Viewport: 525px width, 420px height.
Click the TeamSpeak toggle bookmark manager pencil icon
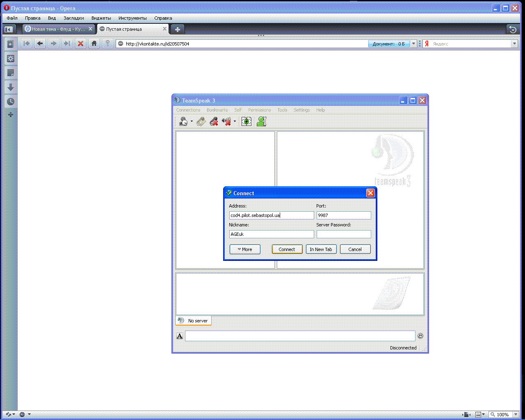[x=201, y=121]
